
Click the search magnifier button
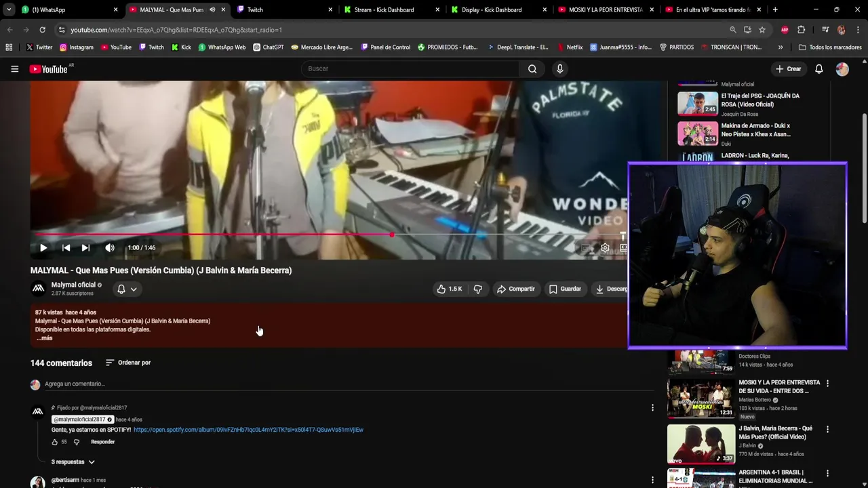click(532, 68)
